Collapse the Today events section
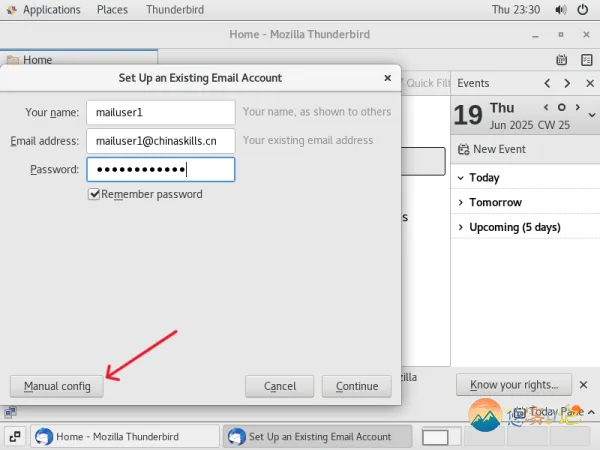This screenshot has height=450, width=600. (x=459, y=178)
